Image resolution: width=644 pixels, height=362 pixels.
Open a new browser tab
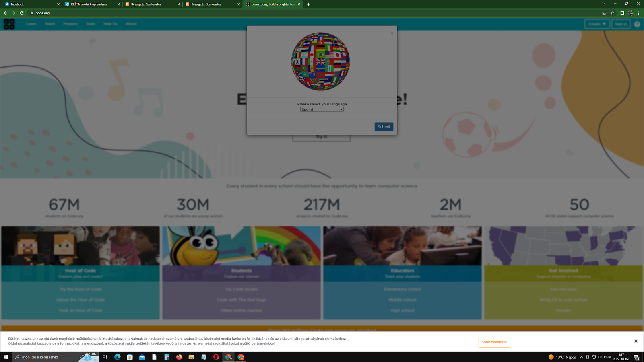(x=308, y=4)
